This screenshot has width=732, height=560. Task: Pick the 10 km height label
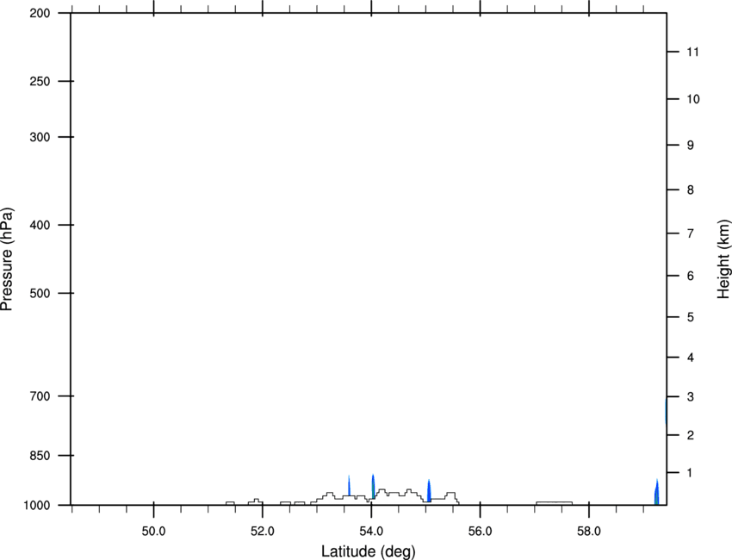click(693, 99)
